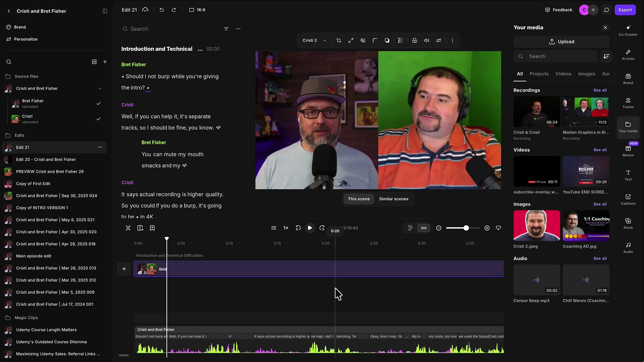Open the Cristi 2 dropdown
The image size is (644, 362).
(x=314, y=41)
